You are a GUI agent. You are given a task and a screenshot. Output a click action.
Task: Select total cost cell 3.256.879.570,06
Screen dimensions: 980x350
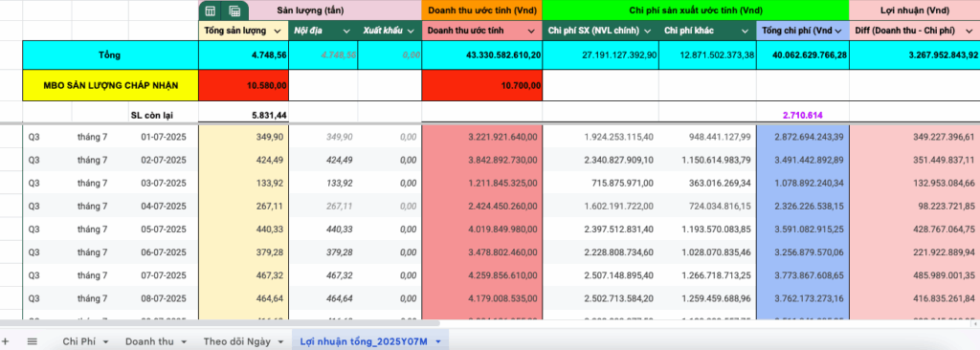click(803, 252)
